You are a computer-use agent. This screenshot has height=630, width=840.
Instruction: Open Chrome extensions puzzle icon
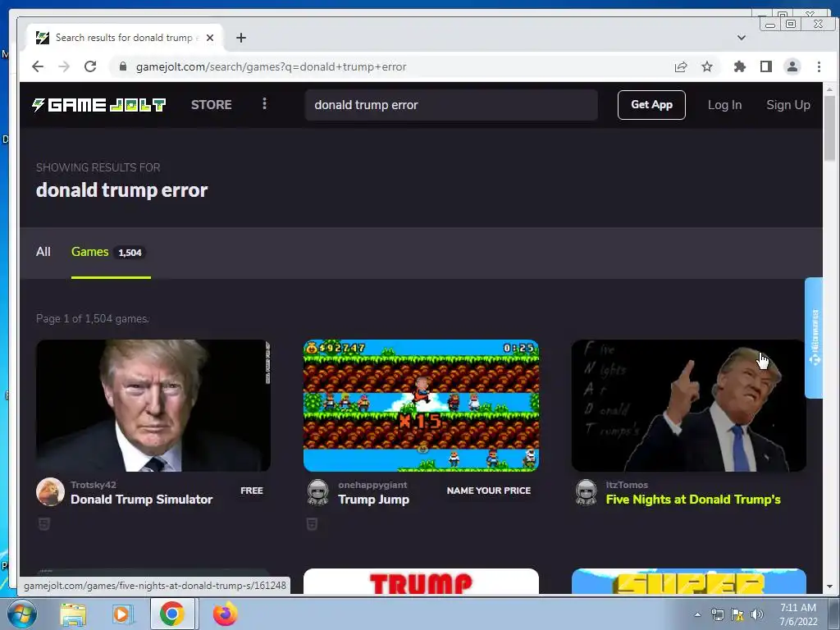tap(740, 66)
